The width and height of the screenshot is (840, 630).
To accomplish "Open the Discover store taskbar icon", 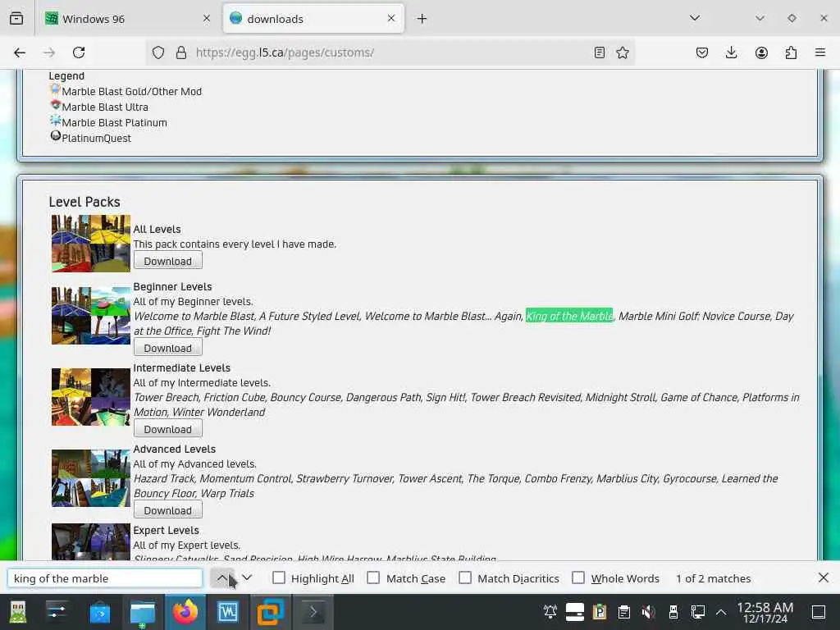I will (x=99, y=612).
